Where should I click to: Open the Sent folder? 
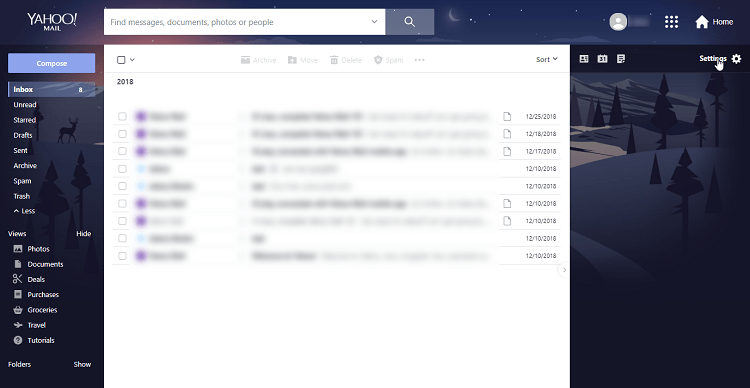(x=21, y=151)
